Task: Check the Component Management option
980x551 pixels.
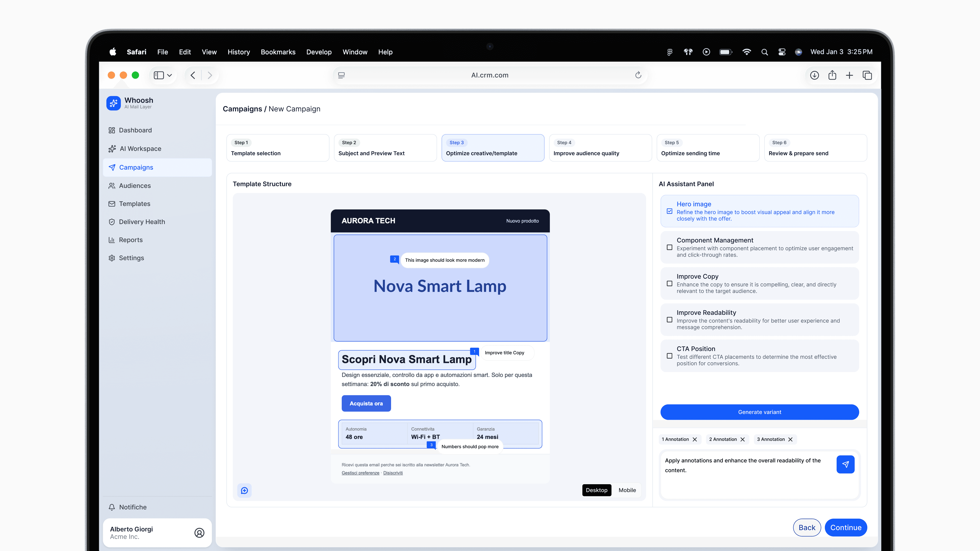Action: click(669, 248)
